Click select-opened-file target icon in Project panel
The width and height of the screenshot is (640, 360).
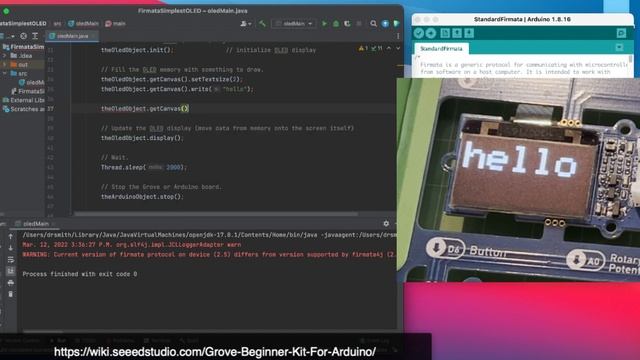[24, 36]
